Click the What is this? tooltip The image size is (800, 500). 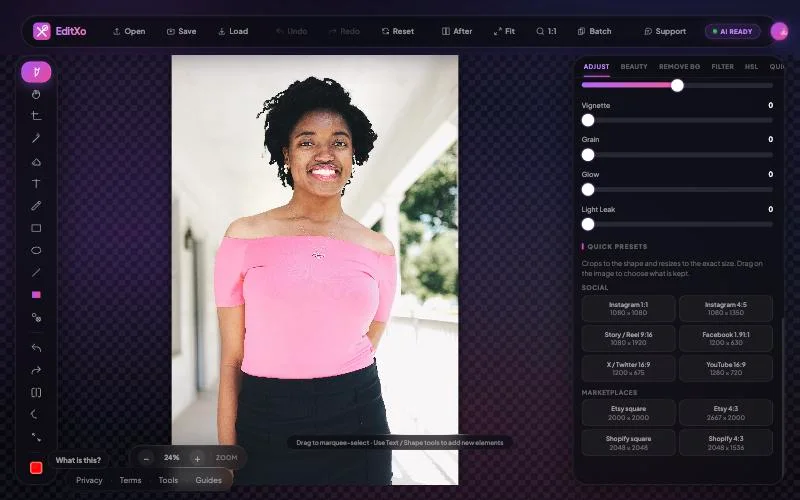click(78, 460)
